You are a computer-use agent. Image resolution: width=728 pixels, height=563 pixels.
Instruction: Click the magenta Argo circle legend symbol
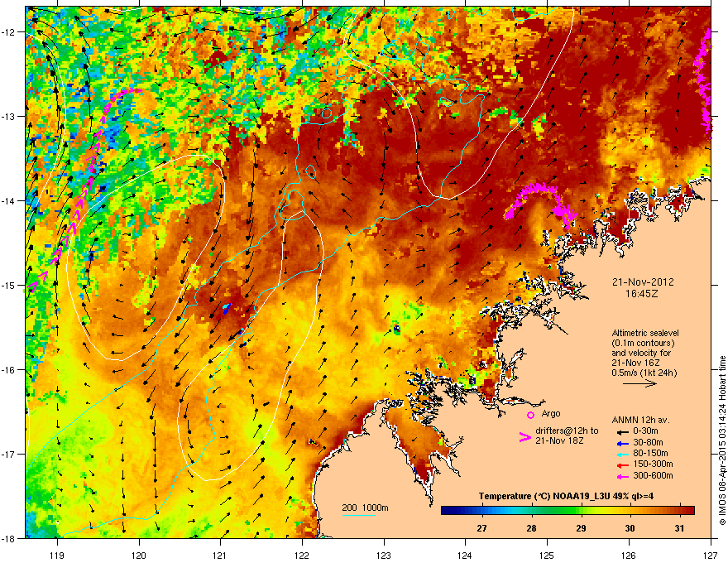530,415
